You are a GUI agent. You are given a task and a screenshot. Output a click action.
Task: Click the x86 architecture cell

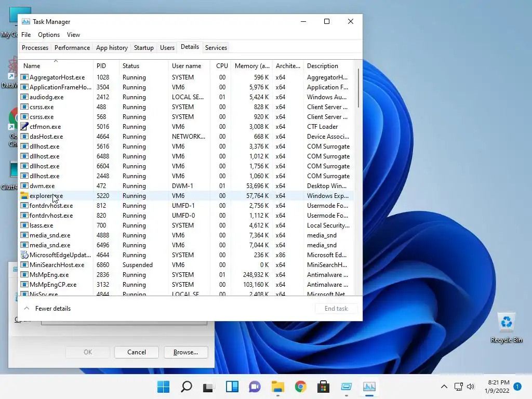[280, 255]
